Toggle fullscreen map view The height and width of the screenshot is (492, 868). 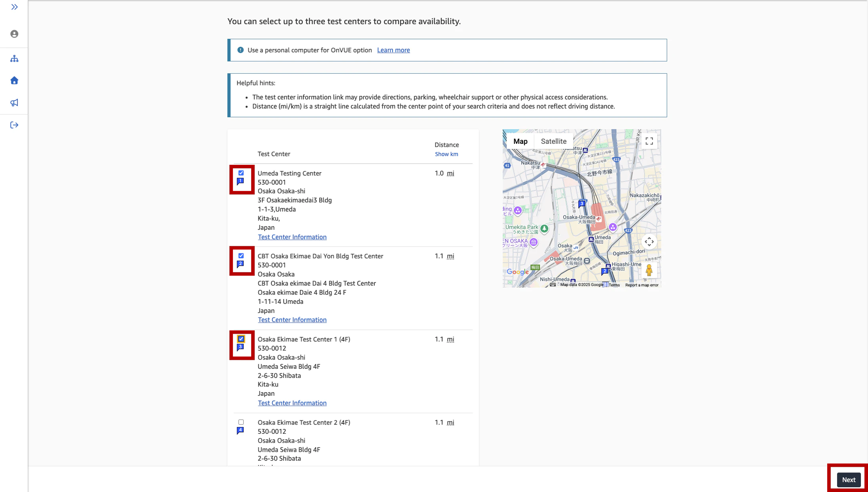click(x=649, y=141)
